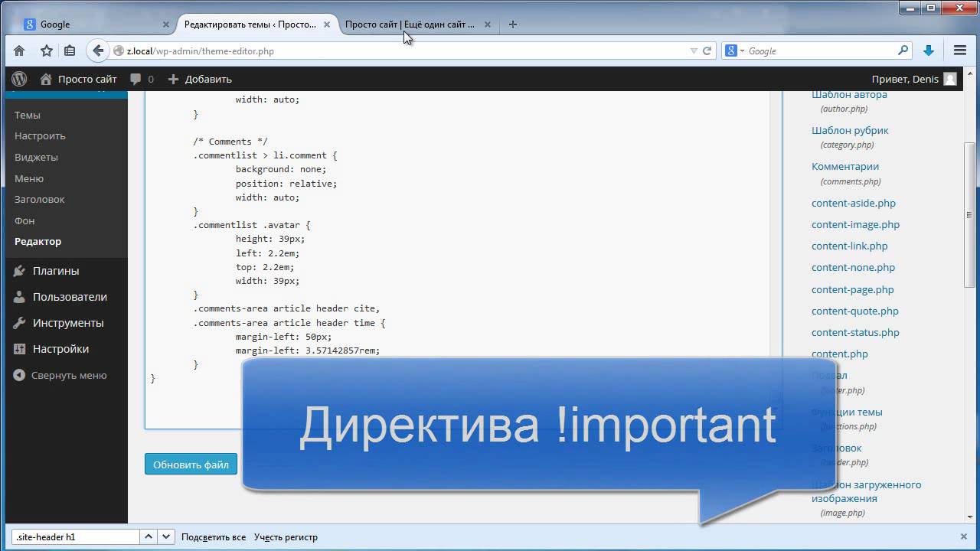Find previous match with up arrow

149,537
